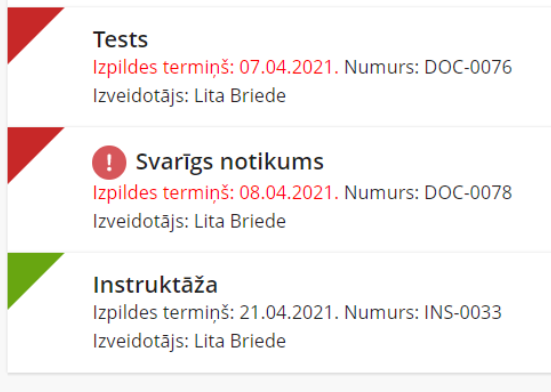Click creator Lita Briede under Tests
551x392 pixels.
pyautogui.click(x=240, y=96)
